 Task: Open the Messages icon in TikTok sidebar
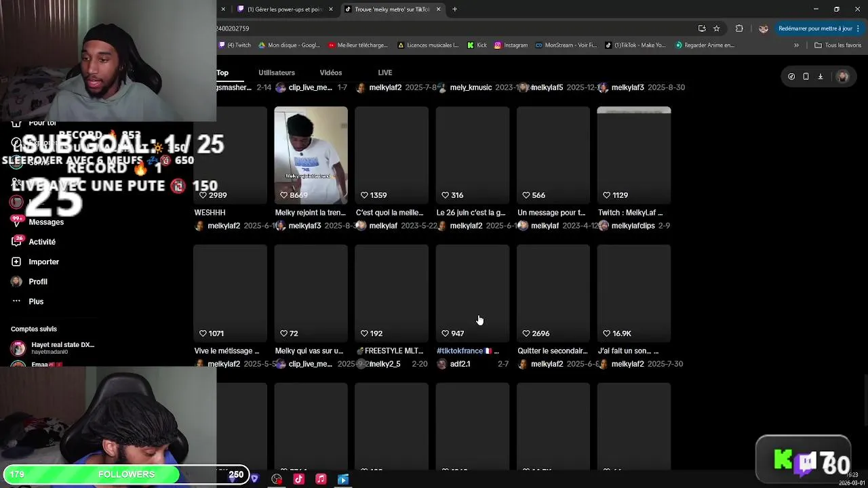[x=16, y=222]
